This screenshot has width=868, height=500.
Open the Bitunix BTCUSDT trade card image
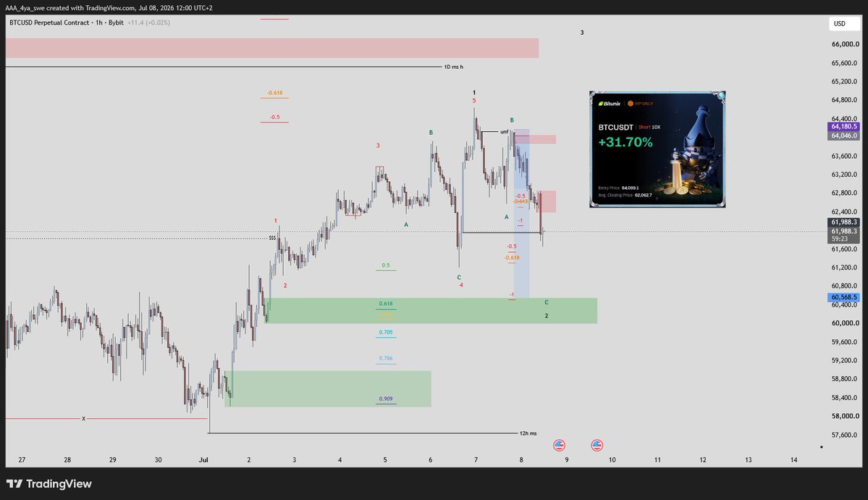click(657, 149)
